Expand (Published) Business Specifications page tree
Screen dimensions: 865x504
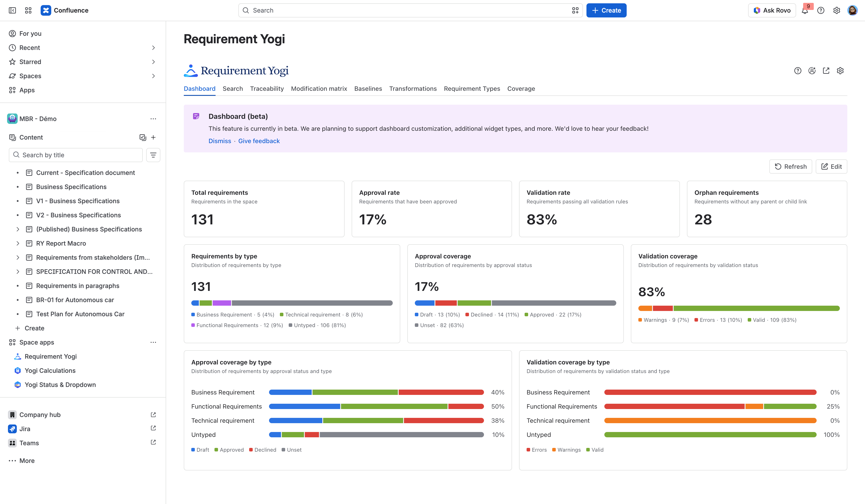pyautogui.click(x=18, y=229)
